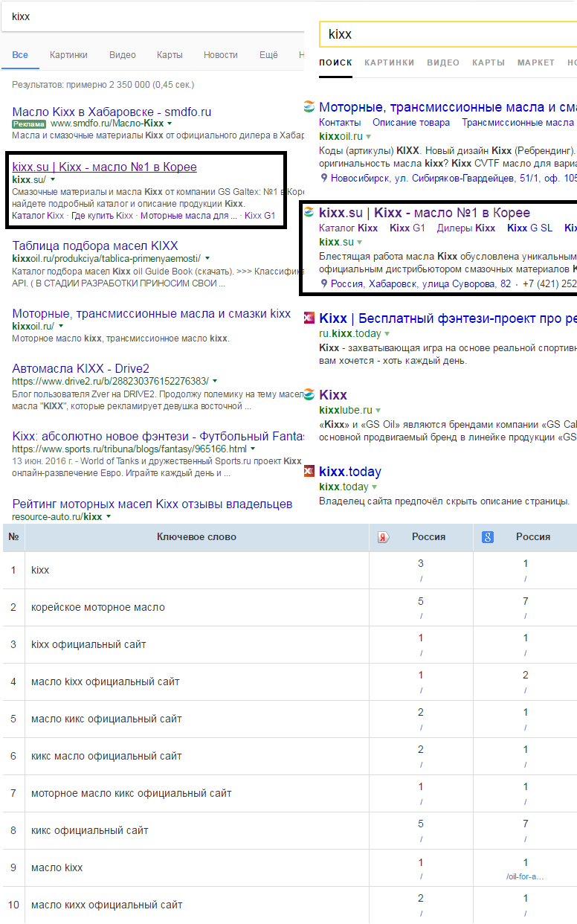
Task: Click the green Реклама badge
Action: [29, 123]
